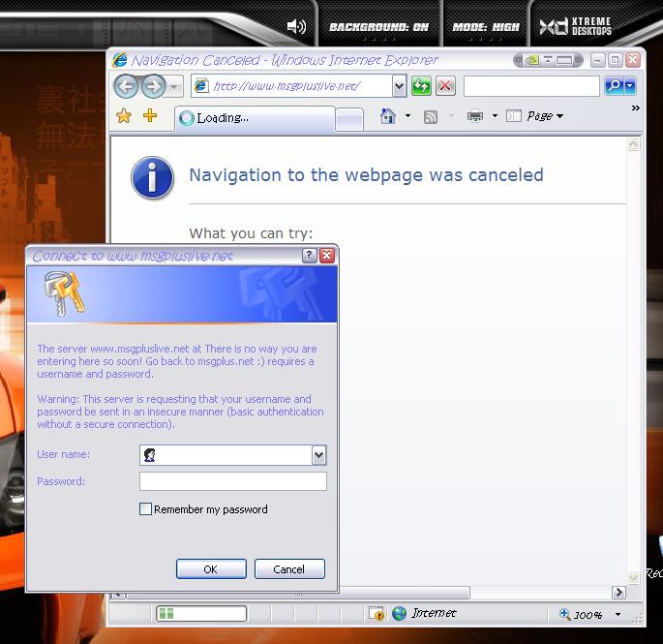663x644 pixels.
Task: Click the Back navigation arrow
Action: pos(127,87)
